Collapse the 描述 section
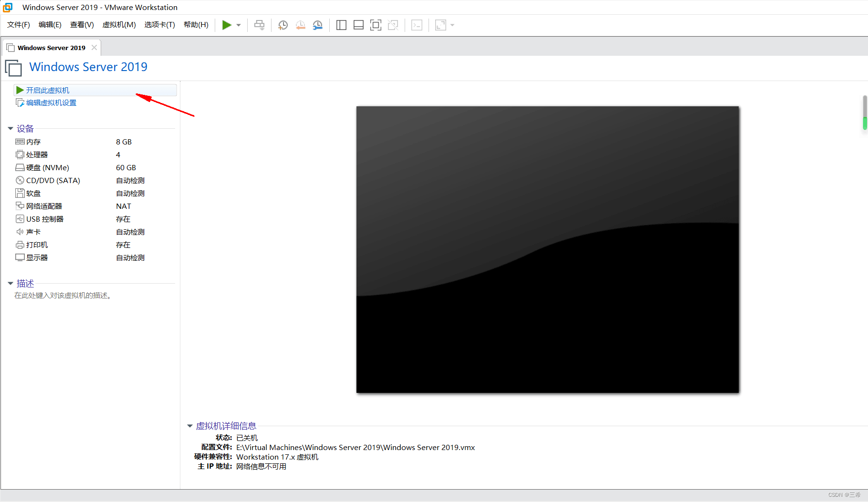 pyautogui.click(x=10, y=284)
